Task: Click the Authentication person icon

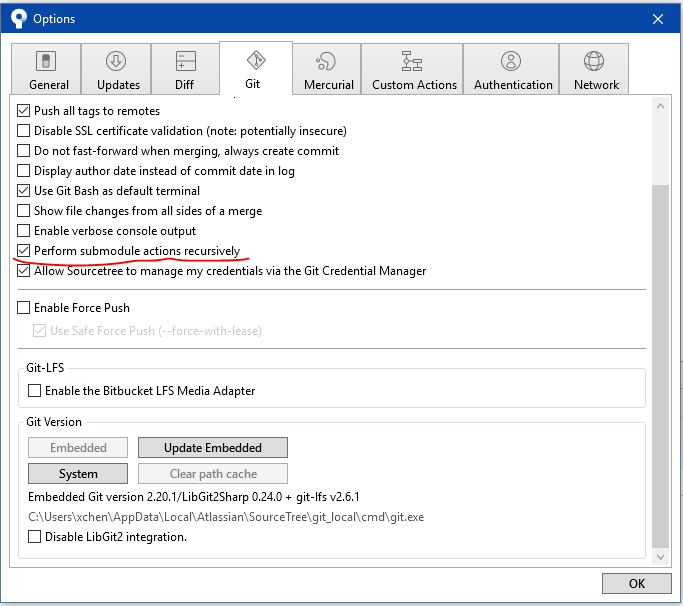Action: tap(511, 61)
